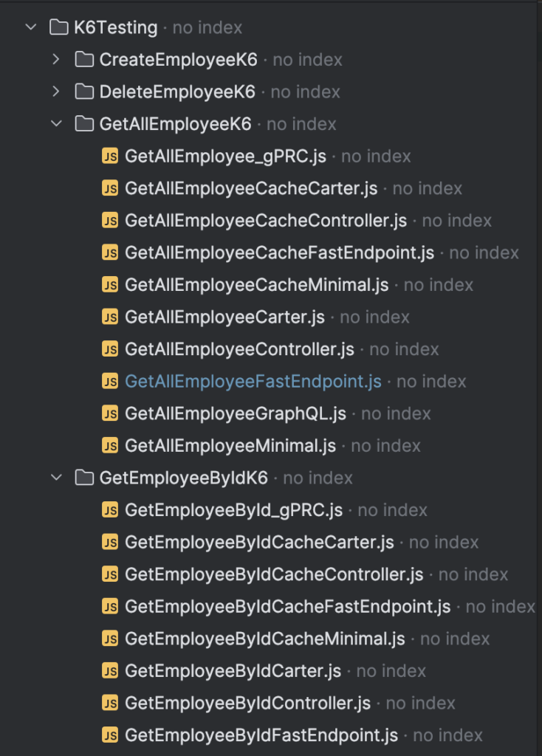Click JS icon of GetAllEmployeeMinimal.js
Image resolution: width=542 pixels, height=756 pixels.
coord(110,445)
